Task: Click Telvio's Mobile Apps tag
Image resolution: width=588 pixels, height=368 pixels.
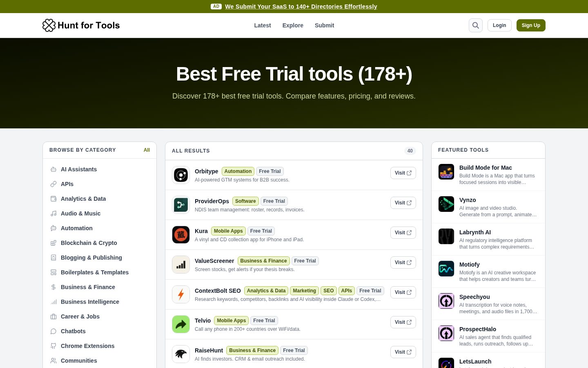Action: coord(231,321)
